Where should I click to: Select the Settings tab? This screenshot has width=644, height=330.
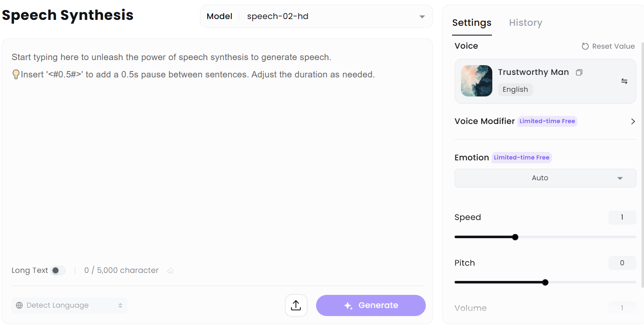pyautogui.click(x=472, y=23)
